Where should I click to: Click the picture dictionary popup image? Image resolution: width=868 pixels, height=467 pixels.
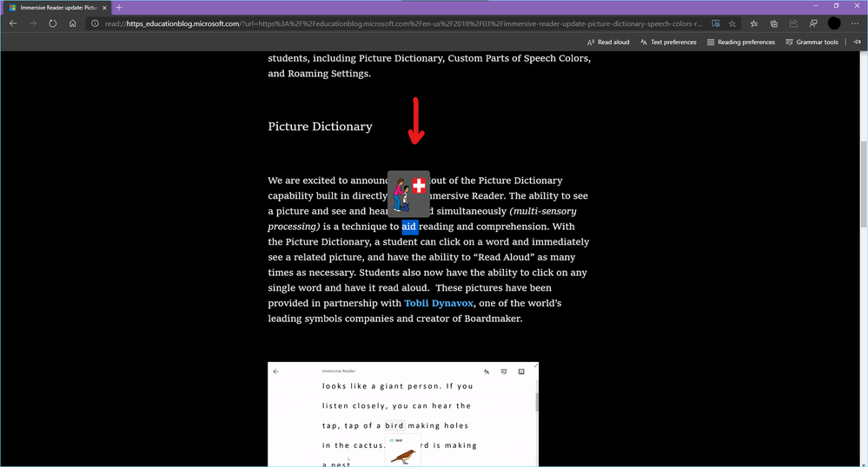pos(408,194)
